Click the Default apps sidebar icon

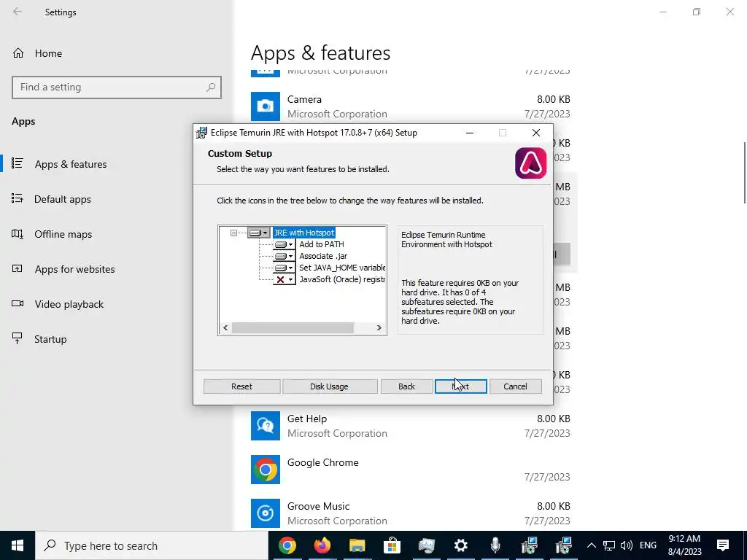pyautogui.click(x=18, y=198)
